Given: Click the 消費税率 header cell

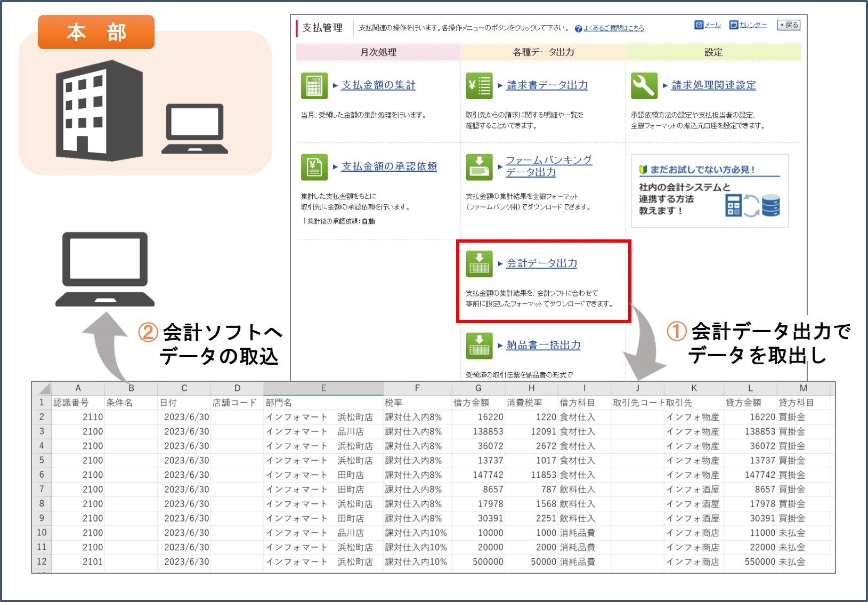Looking at the screenshot, I should tap(531, 403).
